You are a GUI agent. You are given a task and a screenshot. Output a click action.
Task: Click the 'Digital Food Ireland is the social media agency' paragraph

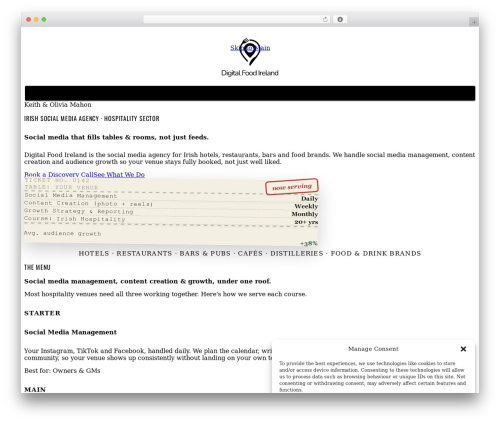click(250, 158)
